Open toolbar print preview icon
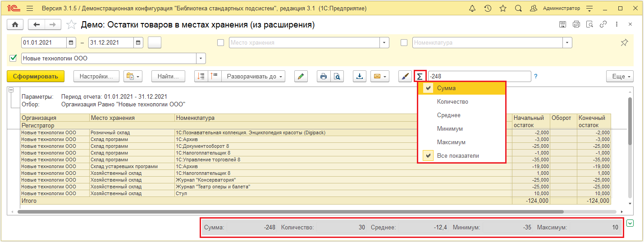This screenshot has height=242, width=644. pyautogui.click(x=337, y=76)
